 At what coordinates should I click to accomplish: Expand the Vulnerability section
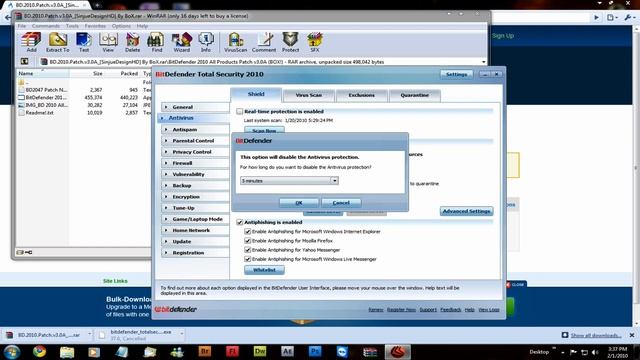click(195, 174)
